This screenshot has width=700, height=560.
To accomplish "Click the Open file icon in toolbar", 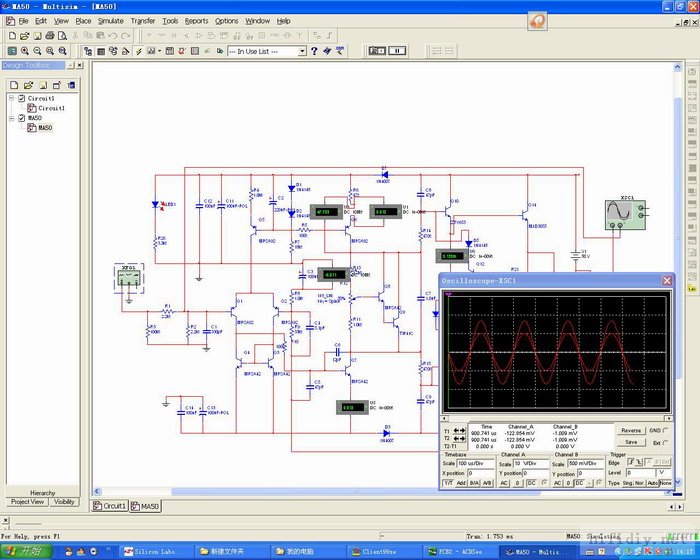I will (23, 35).
